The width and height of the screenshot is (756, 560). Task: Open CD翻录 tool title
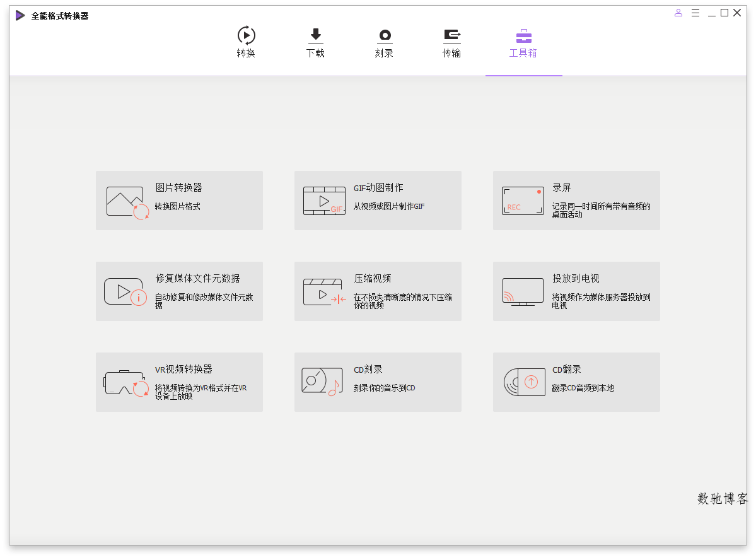[x=567, y=369]
